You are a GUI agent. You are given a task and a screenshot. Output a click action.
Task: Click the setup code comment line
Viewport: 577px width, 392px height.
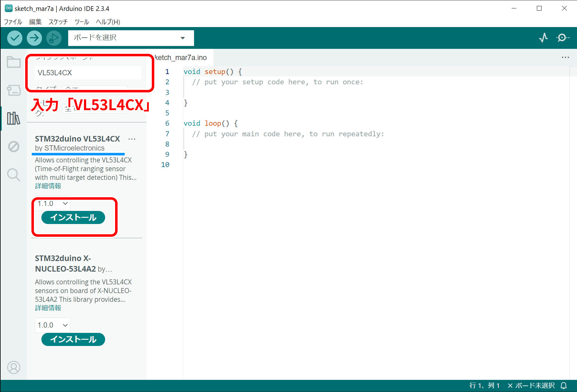(277, 82)
